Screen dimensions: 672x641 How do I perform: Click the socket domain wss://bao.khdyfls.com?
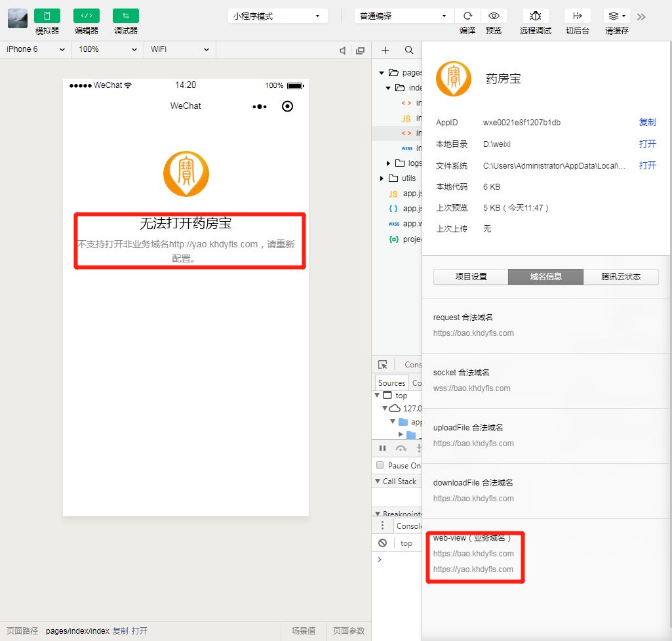coord(471,388)
